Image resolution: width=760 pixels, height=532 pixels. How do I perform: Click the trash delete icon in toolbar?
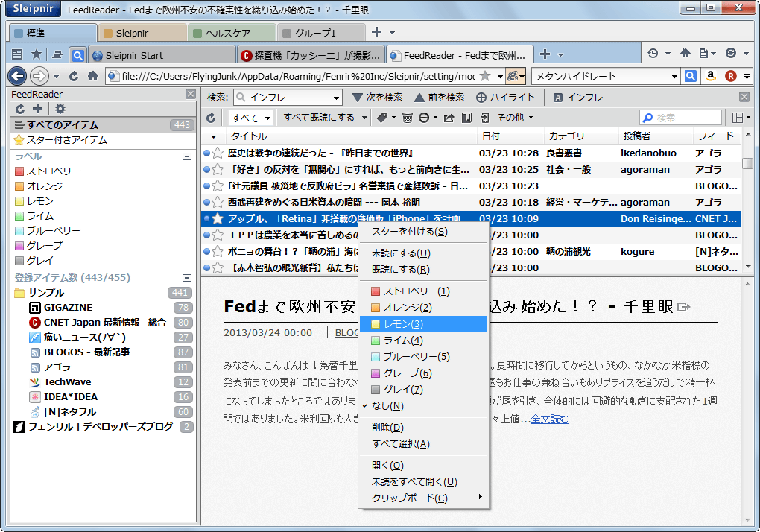pyautogui.click(x=407, y=118)
